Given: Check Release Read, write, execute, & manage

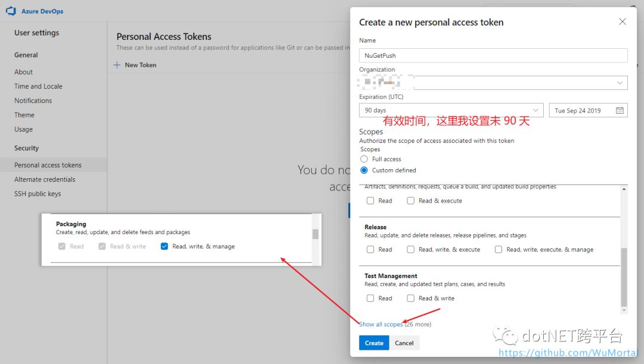Looking at the screenshot, I should [499, 250].
